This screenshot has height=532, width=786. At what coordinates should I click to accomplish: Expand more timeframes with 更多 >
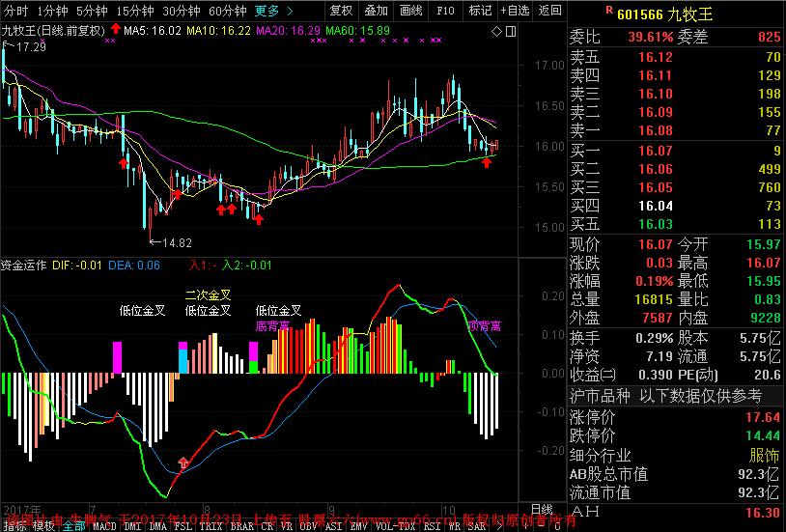[273, 11]
